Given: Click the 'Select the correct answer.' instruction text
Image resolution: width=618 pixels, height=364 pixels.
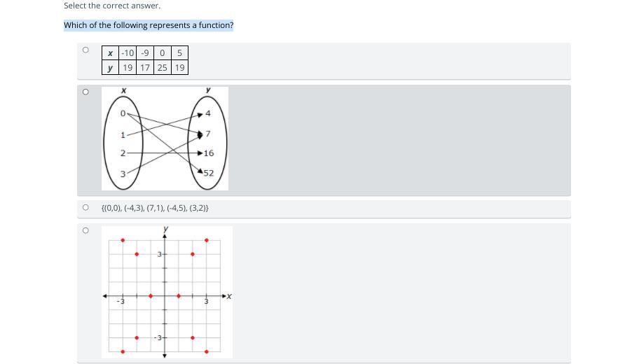Looking at the screenshot, I should pyautogui.click(x=112, y=6).
